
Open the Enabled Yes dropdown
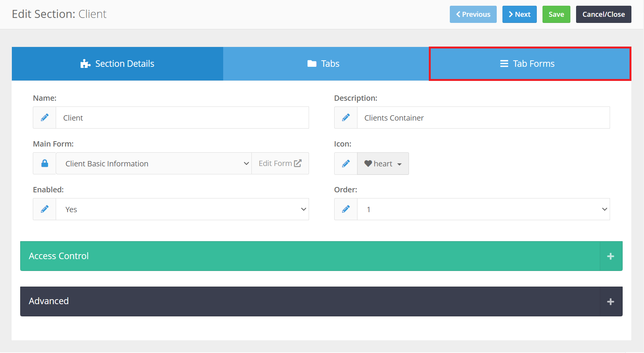pyautogui.click(x=182, y=209)
